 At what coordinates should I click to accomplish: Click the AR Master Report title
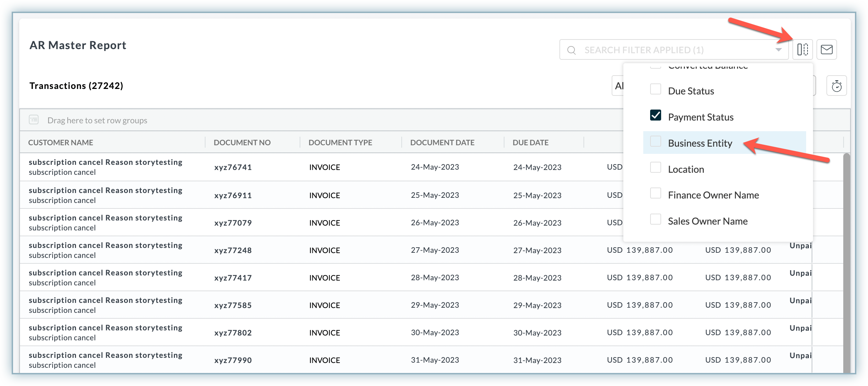click(78, 45)
